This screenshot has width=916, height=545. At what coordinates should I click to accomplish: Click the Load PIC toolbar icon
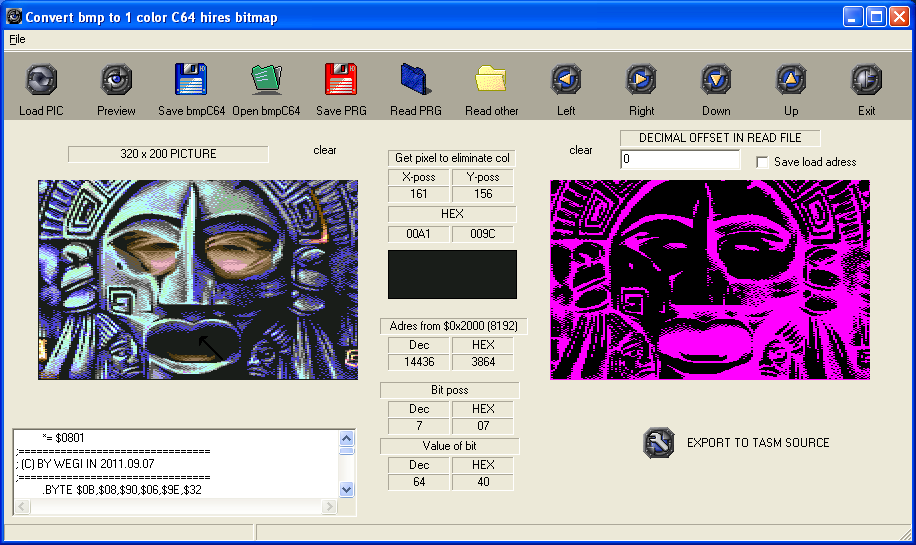[41, 80]
